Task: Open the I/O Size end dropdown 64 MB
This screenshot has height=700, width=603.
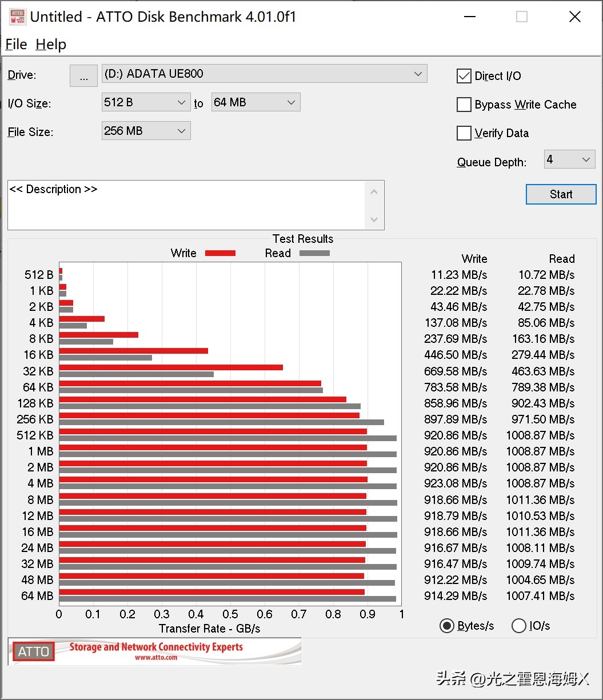Action: coord(255,102)
